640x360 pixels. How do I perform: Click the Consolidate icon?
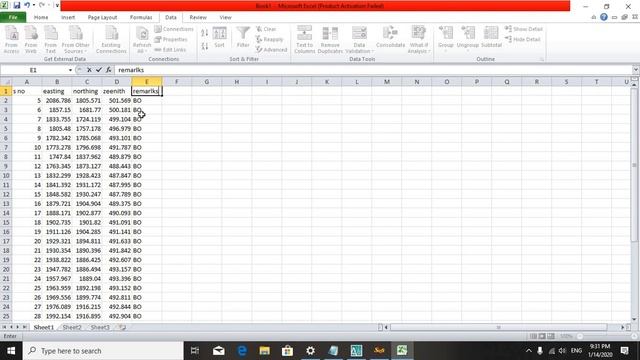[390, 38]
